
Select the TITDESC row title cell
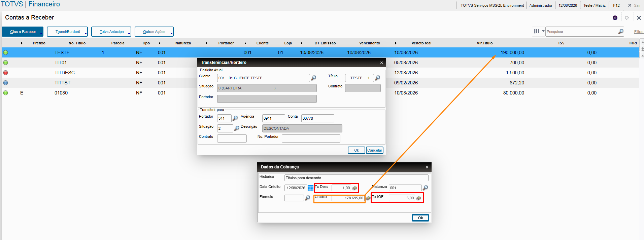tap(65, 73)
